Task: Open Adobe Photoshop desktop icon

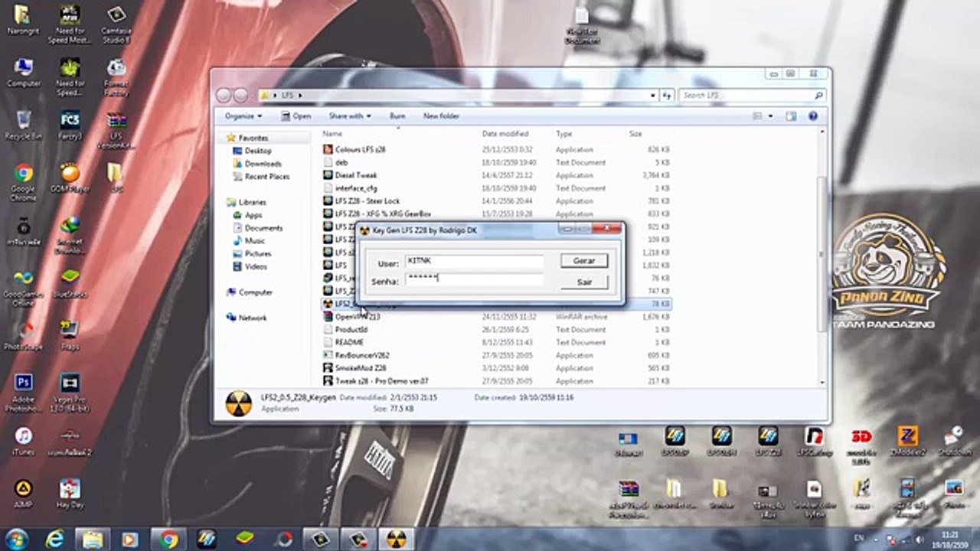Action: tap(23, 393)
